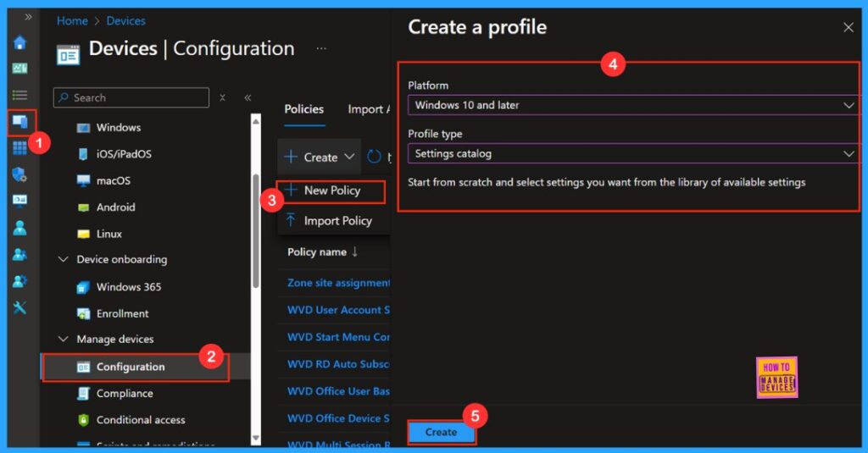Open All services list icon
The image size is (868, 453).
[x=20, y=95]
